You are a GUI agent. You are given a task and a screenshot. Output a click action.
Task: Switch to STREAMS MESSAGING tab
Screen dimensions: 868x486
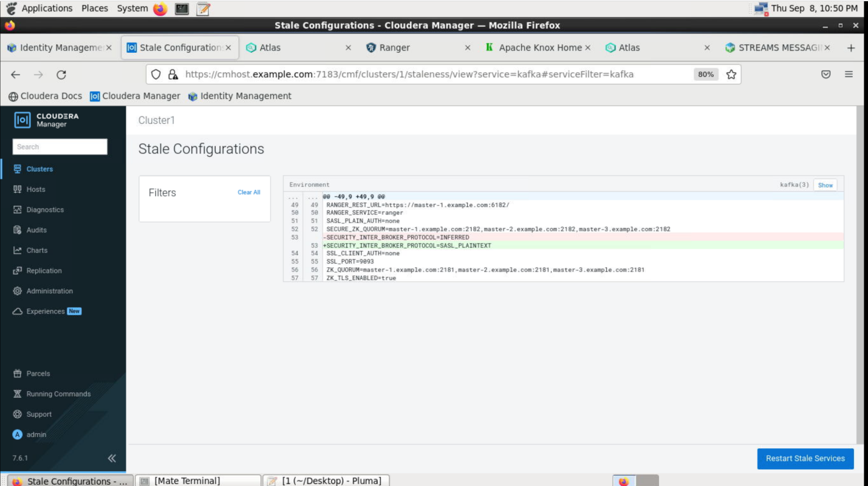(777, 47)
